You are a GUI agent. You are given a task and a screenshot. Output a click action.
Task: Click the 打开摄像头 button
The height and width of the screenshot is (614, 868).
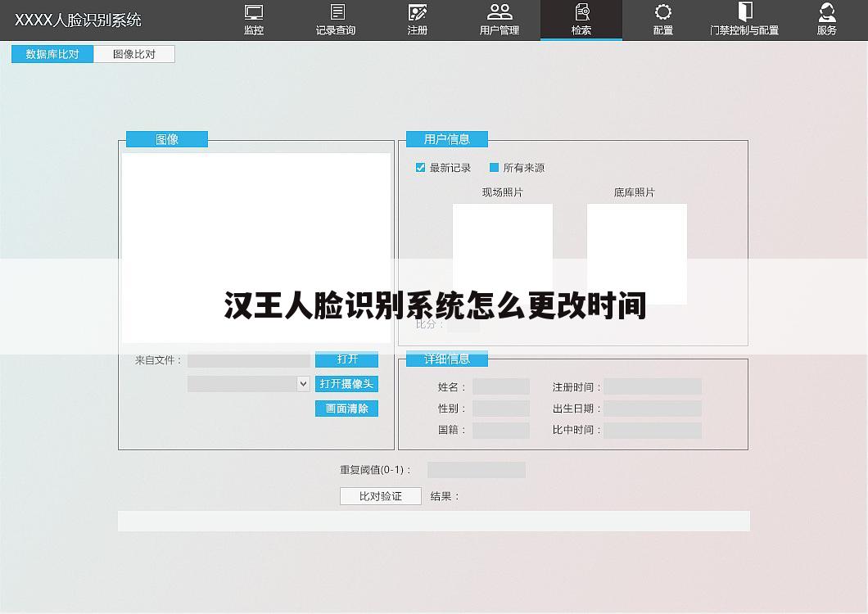pyautogui.click(x=346, y=384)
